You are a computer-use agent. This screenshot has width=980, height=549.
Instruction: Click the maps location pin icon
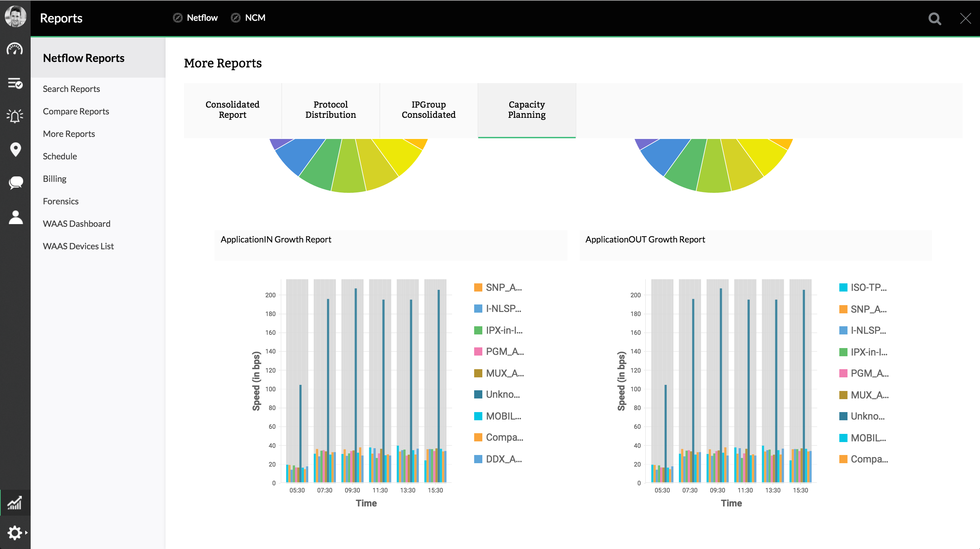tap(15, 149)
